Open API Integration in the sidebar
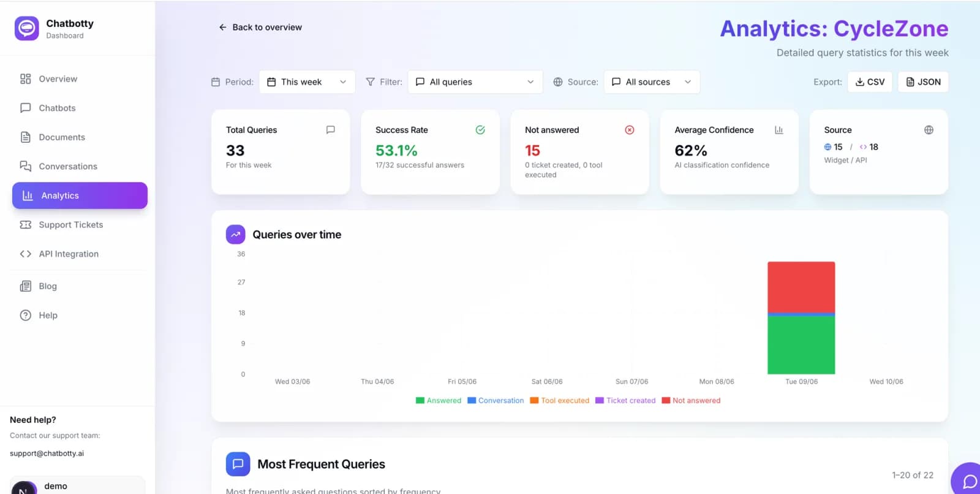The width and height of the screenshot is (980, 494). [80, 254]
